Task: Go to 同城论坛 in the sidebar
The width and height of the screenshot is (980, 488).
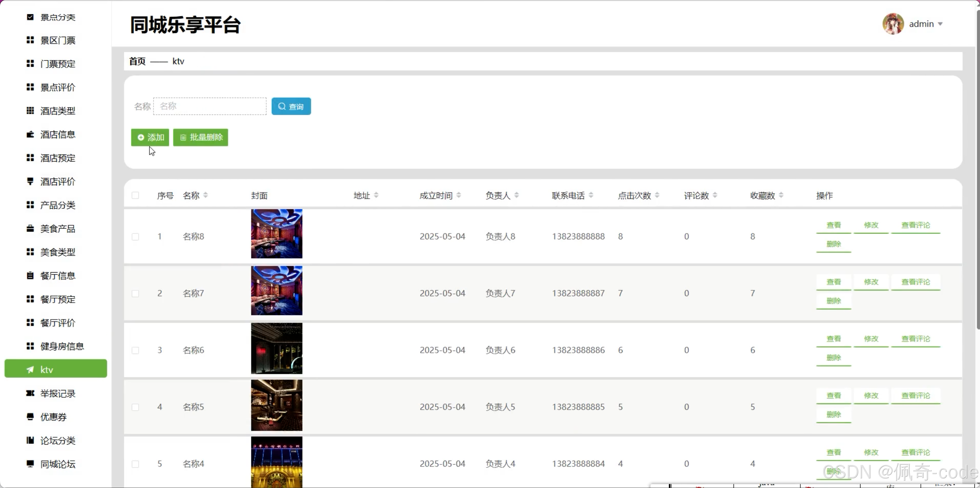Action: [x=57, y=464]
